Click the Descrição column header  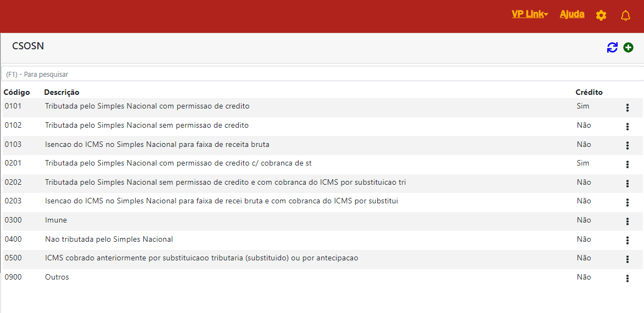coord(61,92)
